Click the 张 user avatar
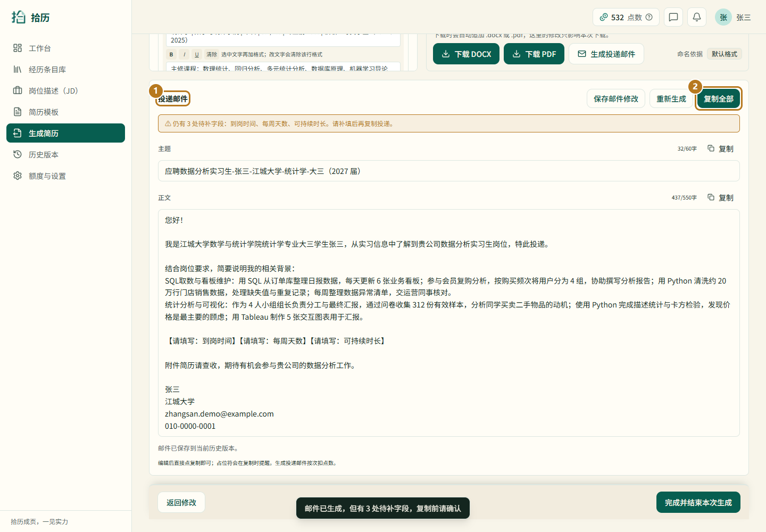766x532 pixels. pos(723,17)
